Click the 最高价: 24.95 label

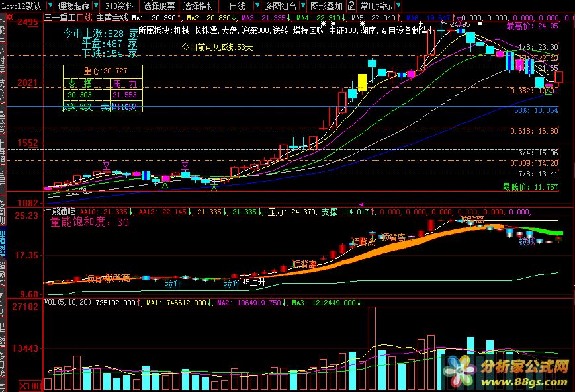coord(532,26)
